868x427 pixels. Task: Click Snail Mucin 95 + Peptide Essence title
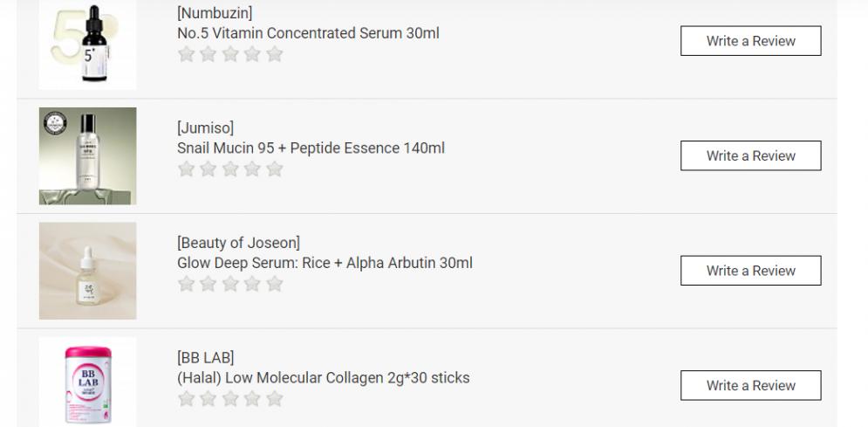[311, 148]
